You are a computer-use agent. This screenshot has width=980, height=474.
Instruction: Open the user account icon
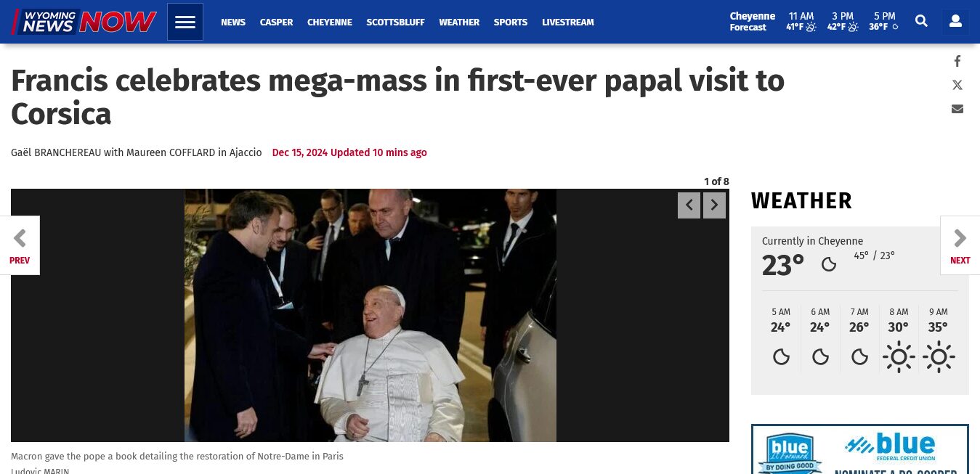pos(955,22)
